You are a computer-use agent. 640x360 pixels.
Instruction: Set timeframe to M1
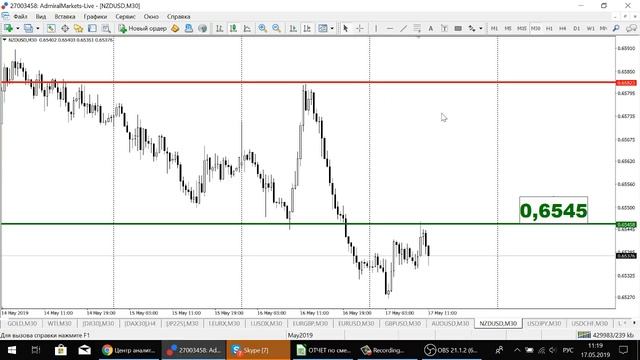[x=494, y=28]
